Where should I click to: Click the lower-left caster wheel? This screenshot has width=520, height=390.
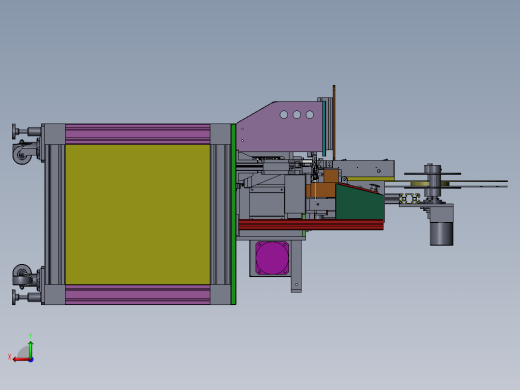[21, 275]
